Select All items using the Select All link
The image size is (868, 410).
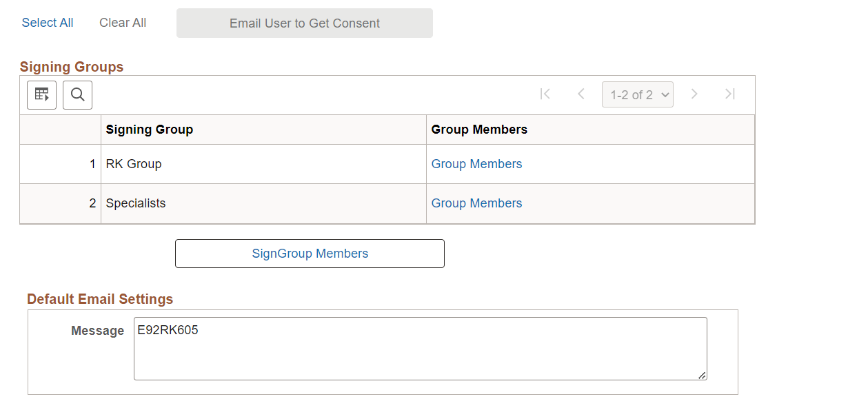[47, 22]
